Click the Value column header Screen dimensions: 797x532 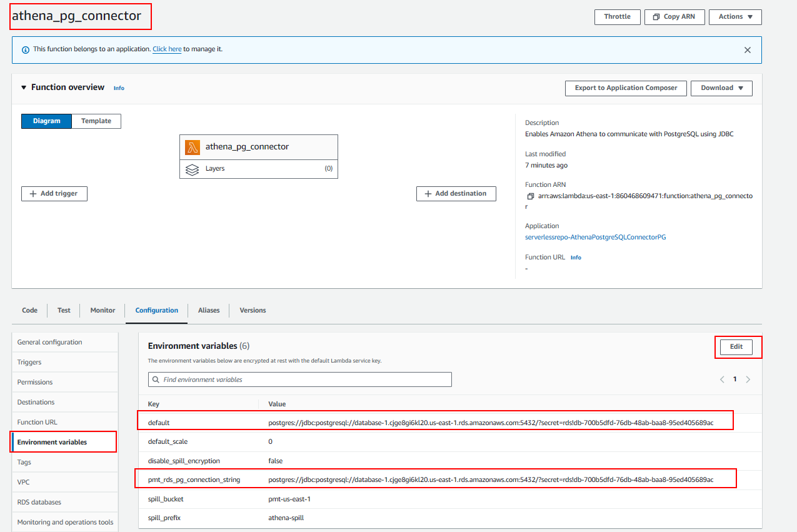click(277, 404)
